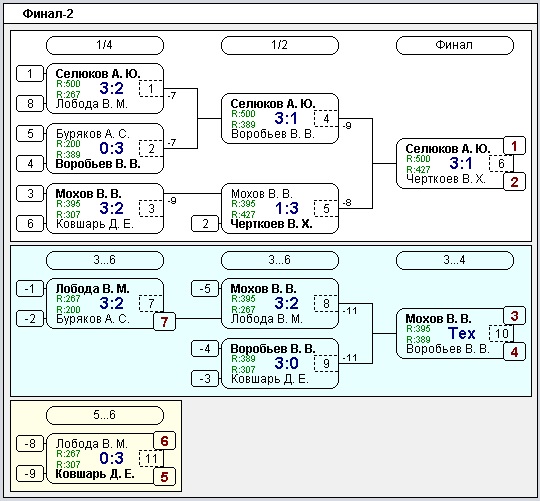
Task: Click the 1/2 round header
Action: (280, 45)
